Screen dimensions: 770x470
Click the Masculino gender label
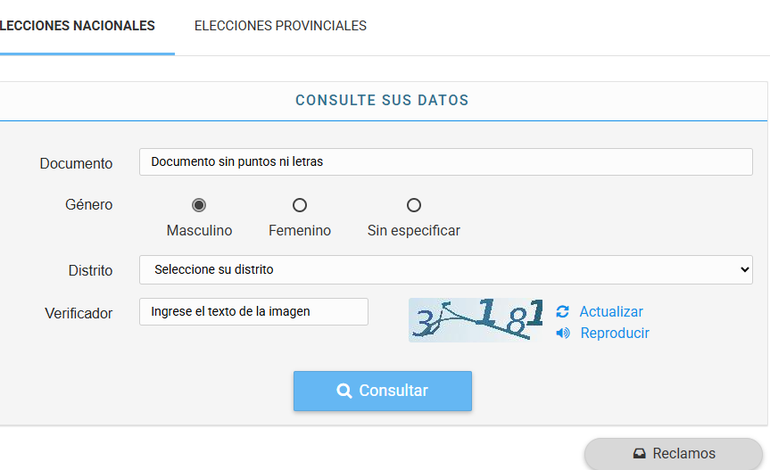199,231
